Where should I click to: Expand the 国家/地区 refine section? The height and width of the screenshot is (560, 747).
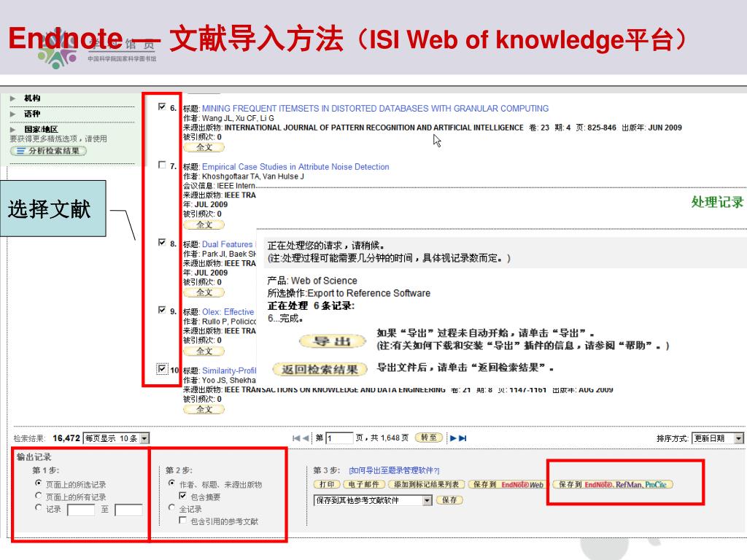coord(13,130)
